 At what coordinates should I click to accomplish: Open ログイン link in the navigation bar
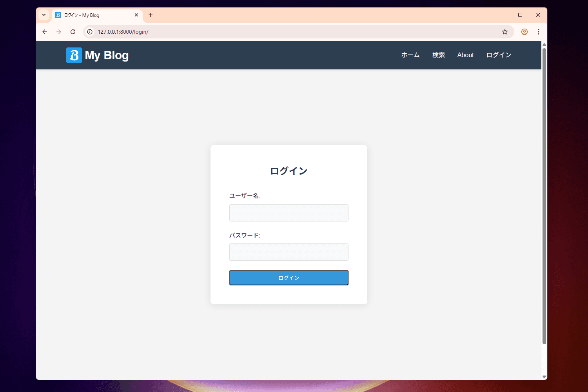tap(499, 55)
